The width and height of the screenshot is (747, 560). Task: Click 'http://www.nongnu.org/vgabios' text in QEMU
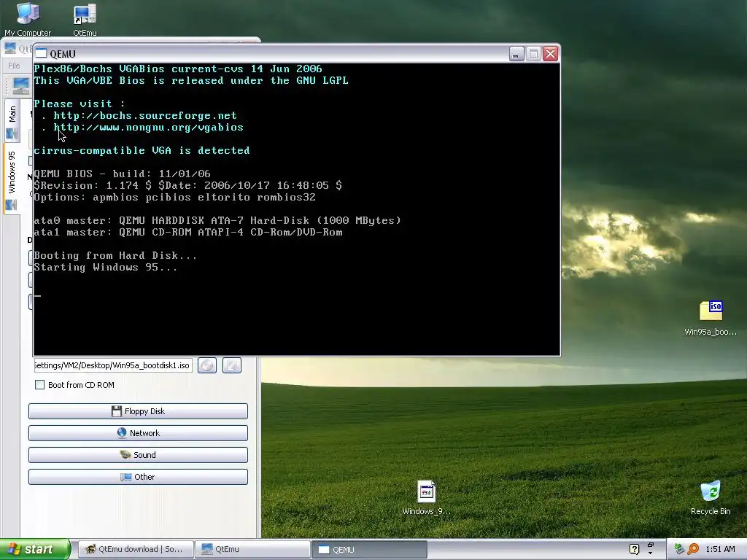click(x=148, y=127)
